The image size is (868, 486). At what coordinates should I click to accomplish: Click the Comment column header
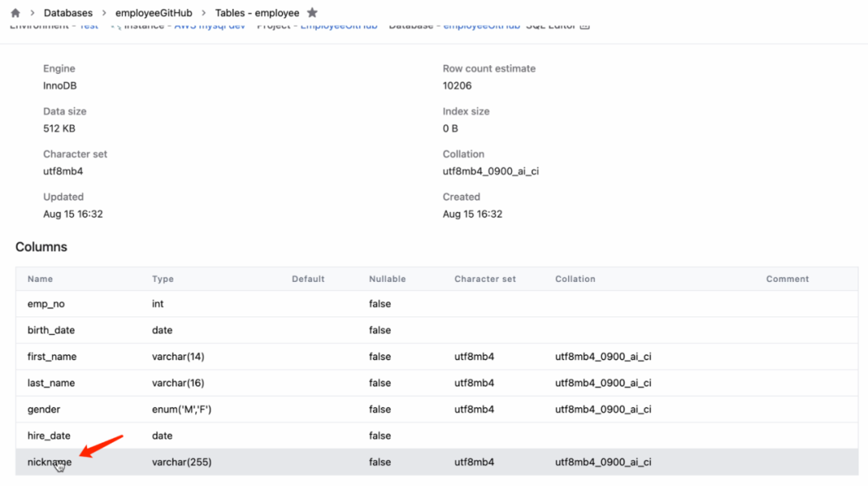[787, 279]
